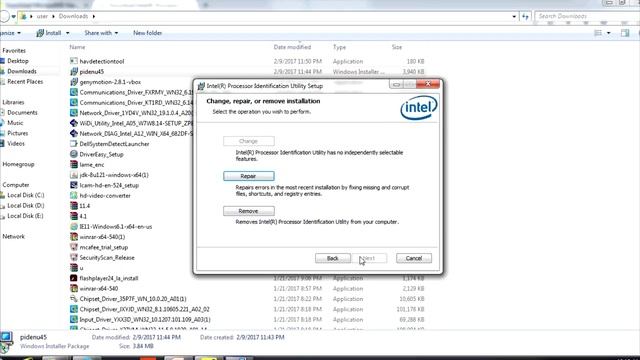Select Icam-hd-en-524_setup file icon
Viewport: 640px width, 360px height.
click(x=74, y=185)
